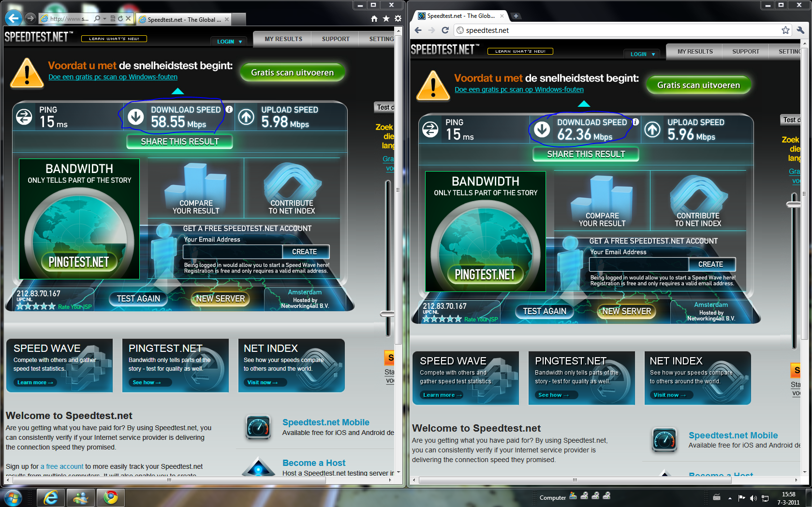Click vertical slider handle at Chrome page edge

pos(794,204)
